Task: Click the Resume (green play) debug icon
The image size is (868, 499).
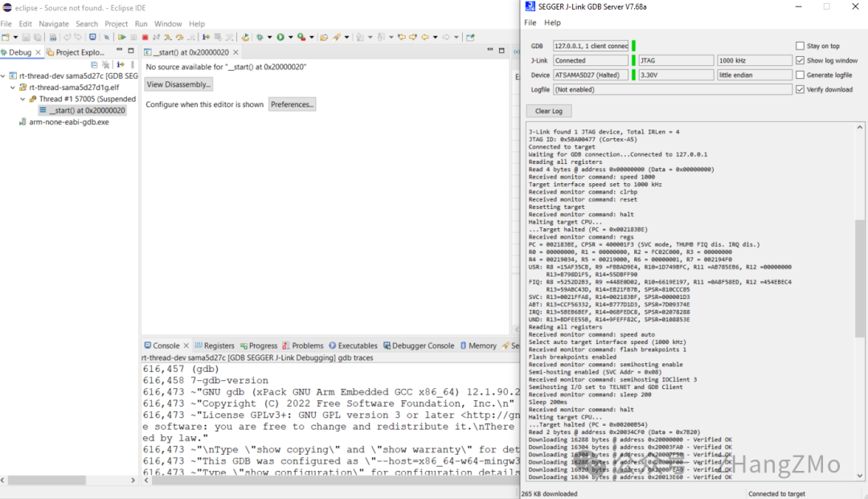Action: coord(122,37)
